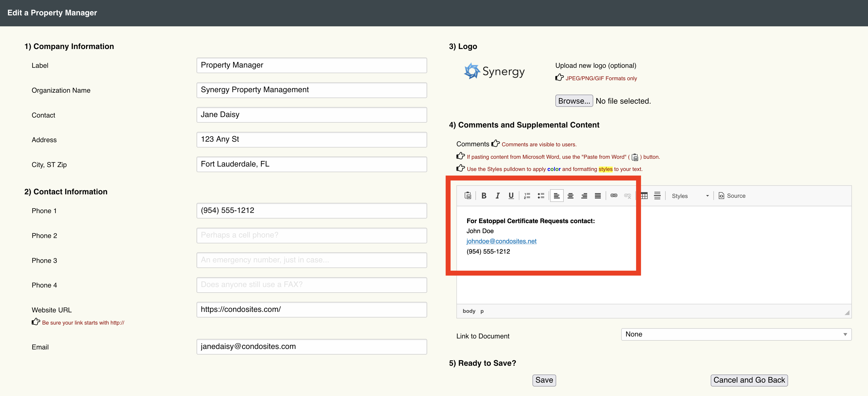Switch the editor to Source view
Image resolution: width=868 pixels, height=396 pixels.
732,196
